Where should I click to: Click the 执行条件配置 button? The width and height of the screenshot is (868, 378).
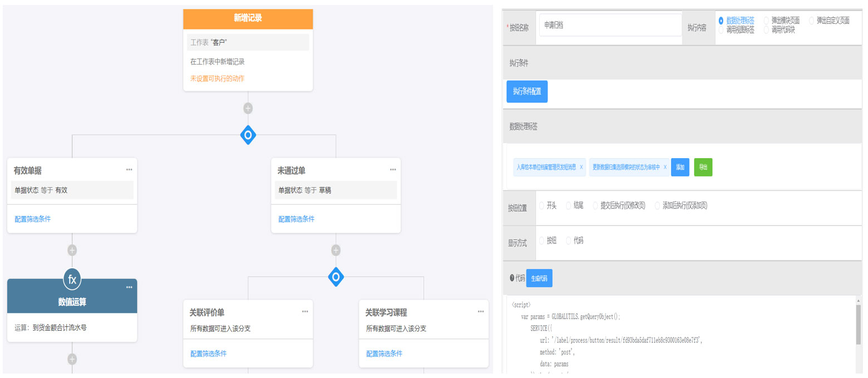pos(526,91)
